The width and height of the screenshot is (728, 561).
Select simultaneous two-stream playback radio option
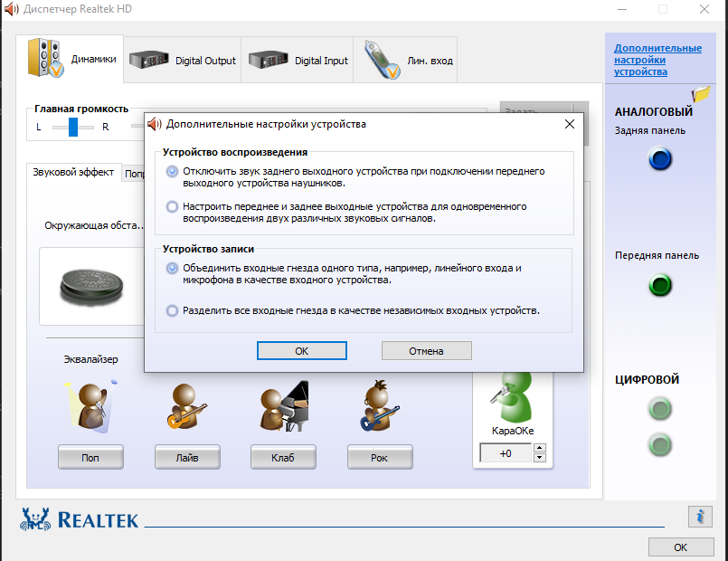point(172,206)
